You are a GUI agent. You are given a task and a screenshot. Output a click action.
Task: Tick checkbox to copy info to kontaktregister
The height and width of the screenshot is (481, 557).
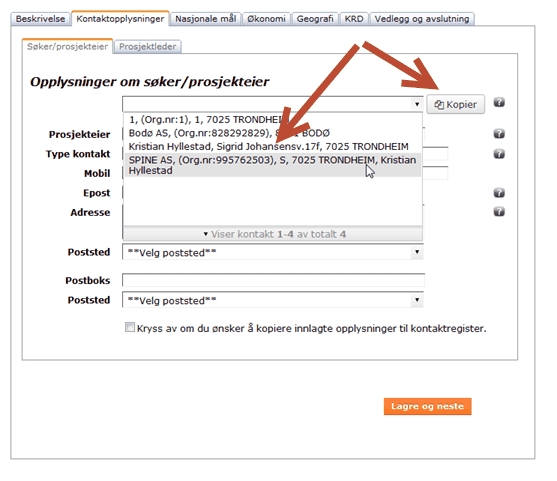point(130,327)
